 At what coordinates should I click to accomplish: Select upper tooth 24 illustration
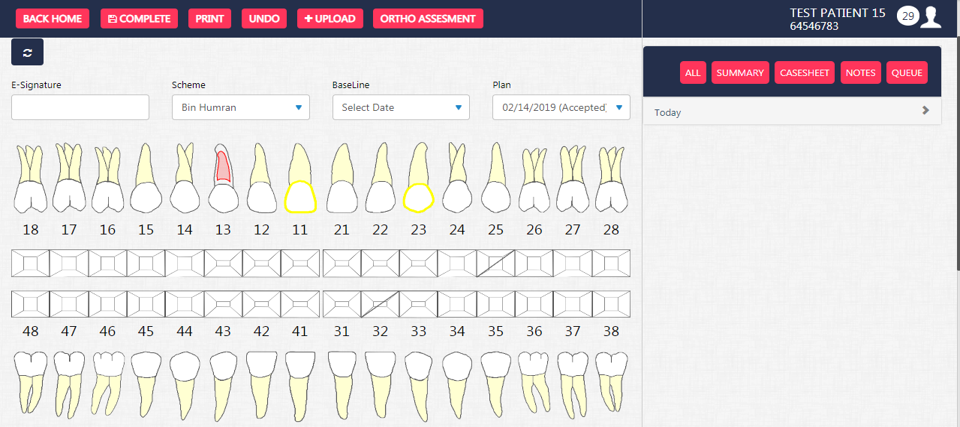457,178
